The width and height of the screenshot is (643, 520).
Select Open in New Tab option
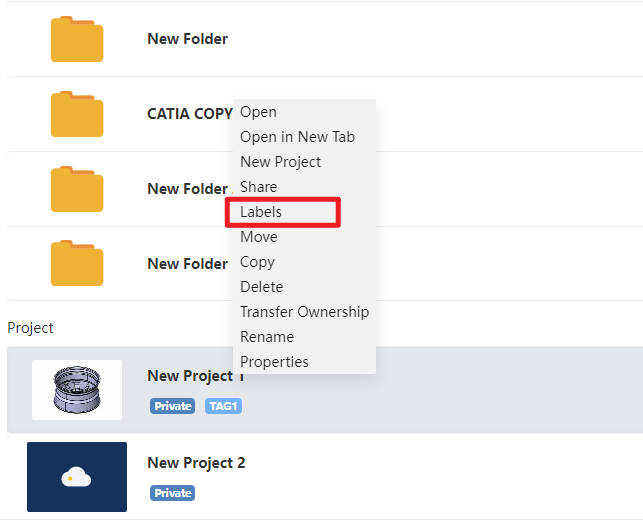pyautogui.click(x=297, y=137)
